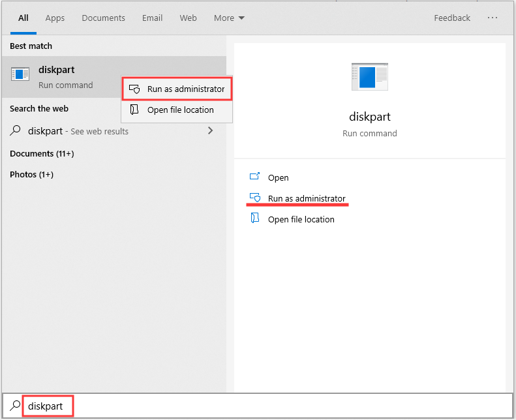Image resolution: width=516 pixels, height=420 pixels.
Task: Click the Open icon in right pane
Action: [255, 177]
